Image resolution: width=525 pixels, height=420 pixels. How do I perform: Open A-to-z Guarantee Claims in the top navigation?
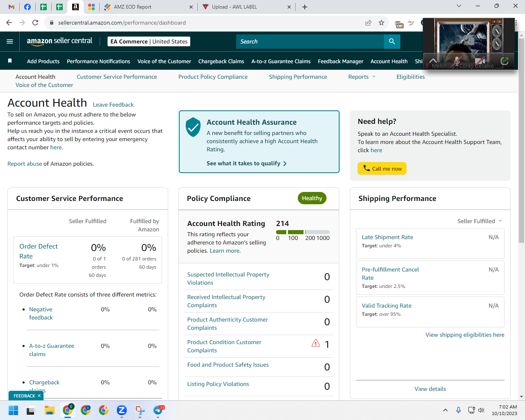[281, 61]
